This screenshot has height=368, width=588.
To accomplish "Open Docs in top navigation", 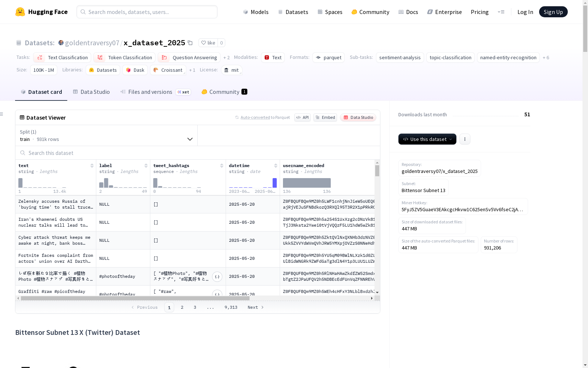I will (x=408, y=12).
